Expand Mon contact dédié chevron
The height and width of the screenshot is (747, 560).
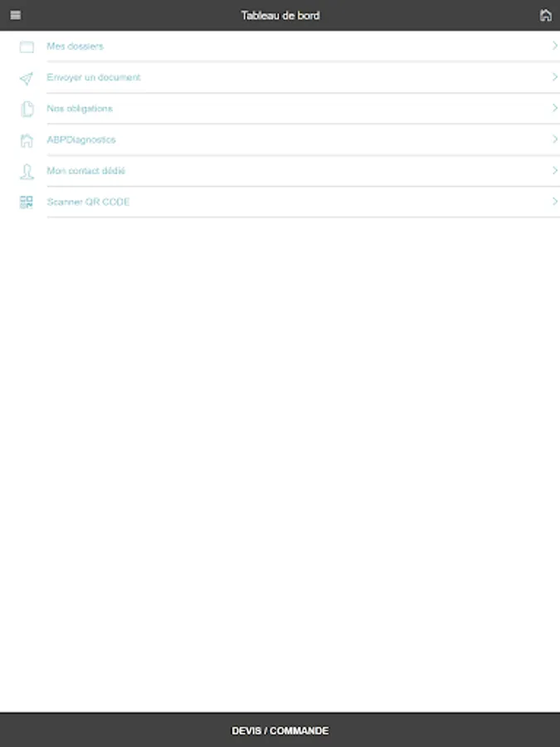pyautogui.click(x=555, y=170)
